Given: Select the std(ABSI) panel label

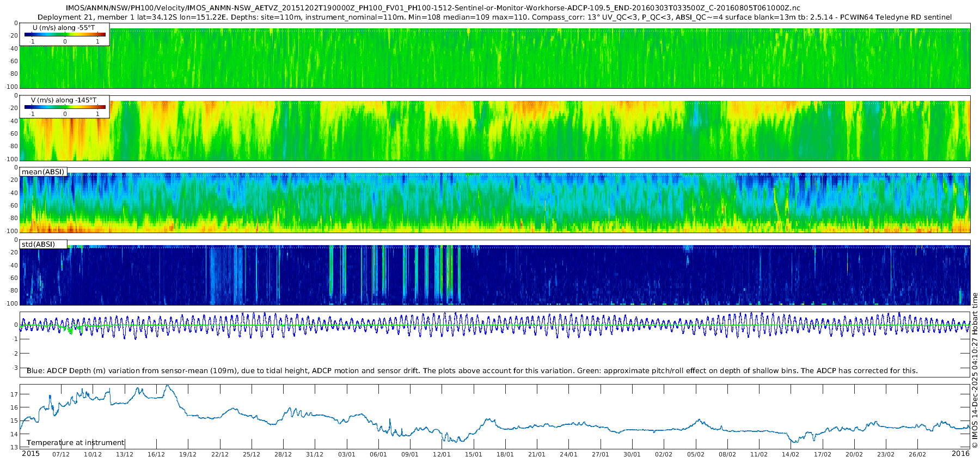Looking at the screenshot, I should (38, 244).
